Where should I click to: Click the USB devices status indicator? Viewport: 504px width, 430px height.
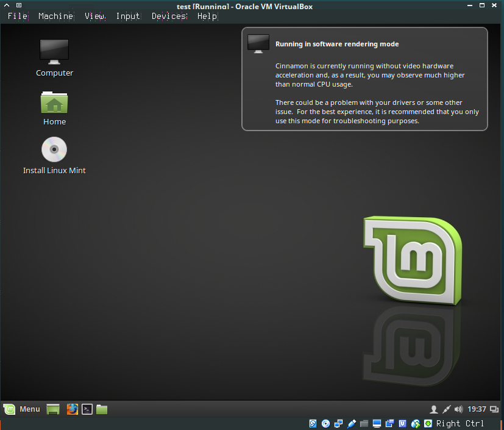pos(351,423)
